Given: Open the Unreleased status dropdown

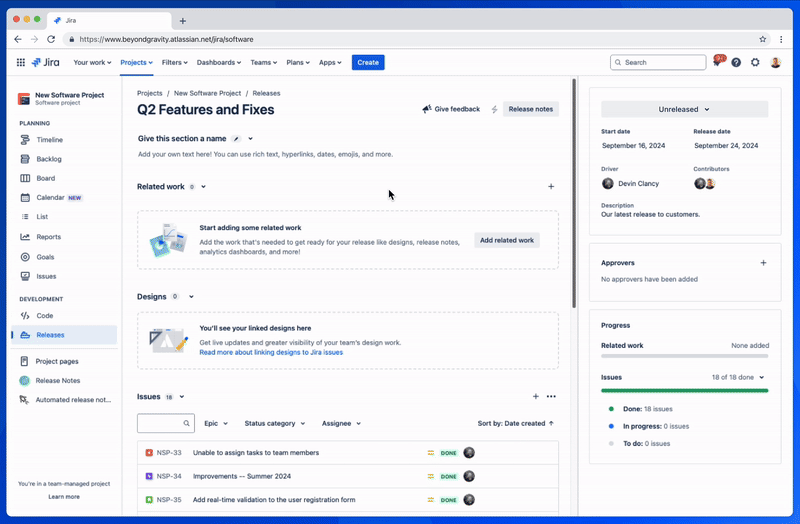Looking at the screenshot, I should [x=684, y=109].
